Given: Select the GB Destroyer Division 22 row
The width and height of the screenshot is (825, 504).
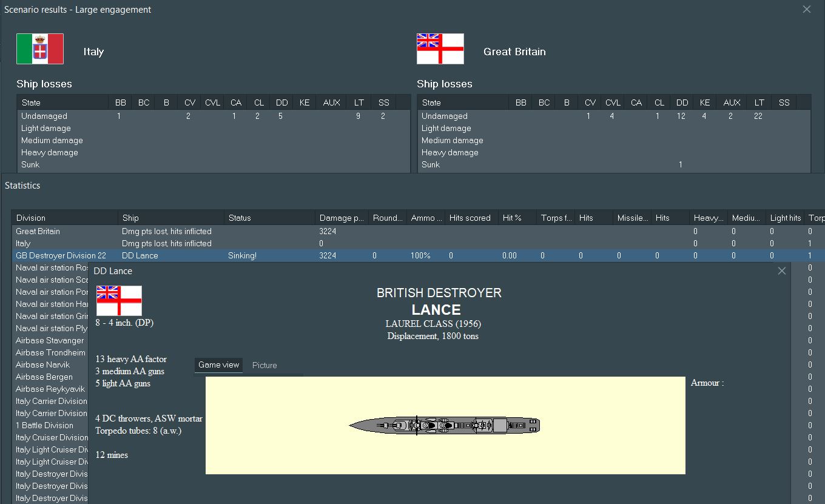Looking at the screenshot, I should point(418,255).
